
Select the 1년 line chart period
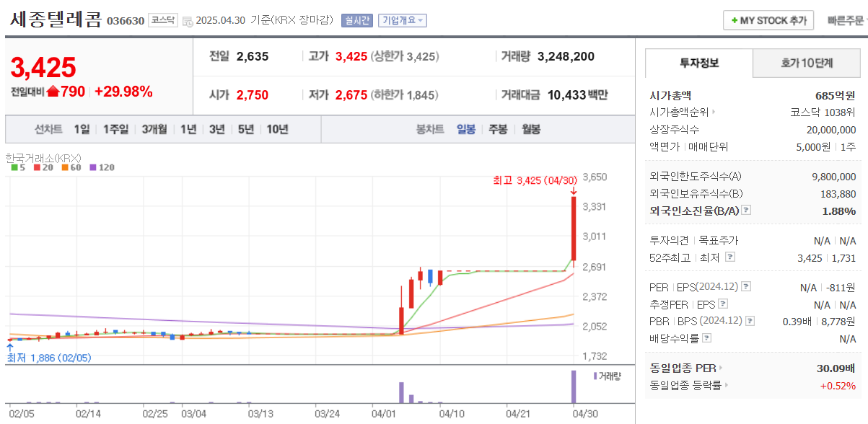pyautogui.click(x=188, y=130)
